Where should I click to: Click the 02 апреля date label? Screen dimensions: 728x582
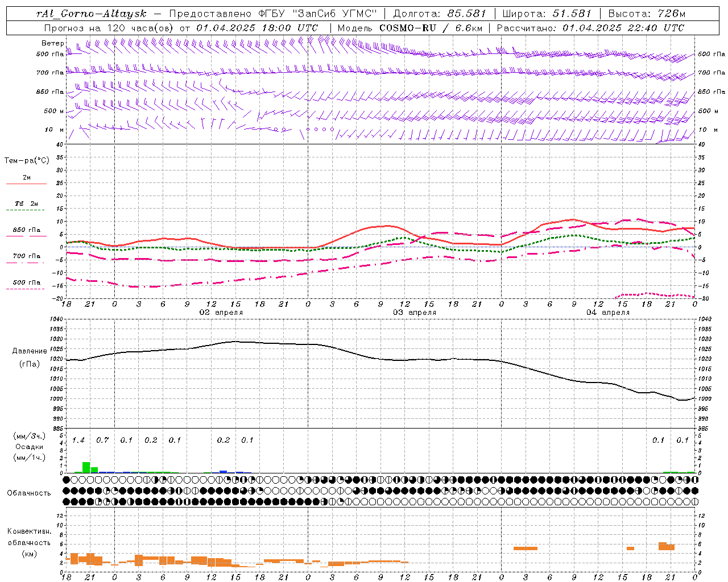tap(221, 313)
